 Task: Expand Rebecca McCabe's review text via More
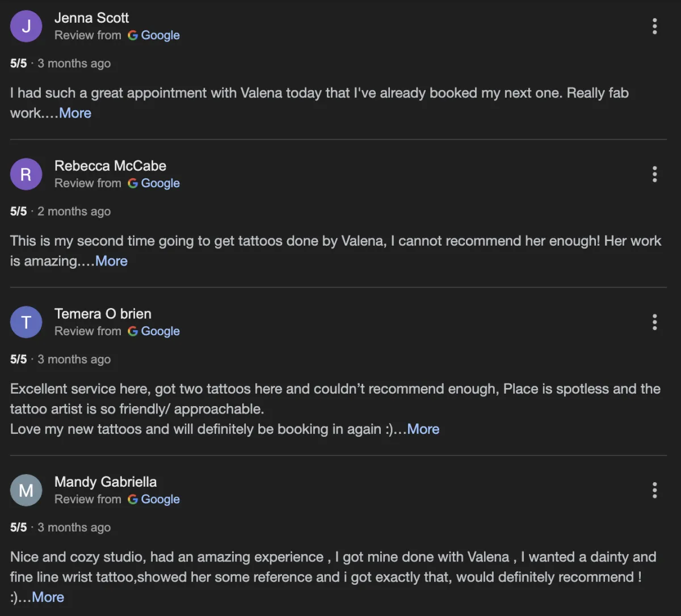pos(111,261)
